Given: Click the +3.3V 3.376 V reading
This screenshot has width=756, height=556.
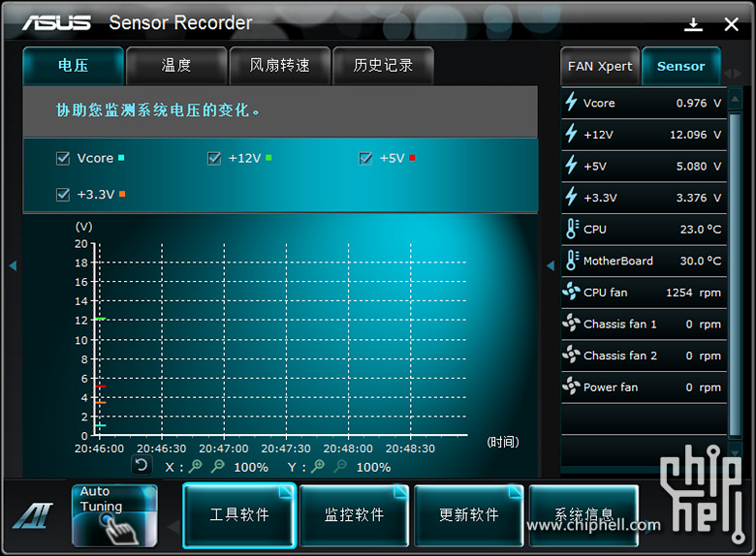Looking at the screenshot, I should pyautogui.click(x=698, y=198).
